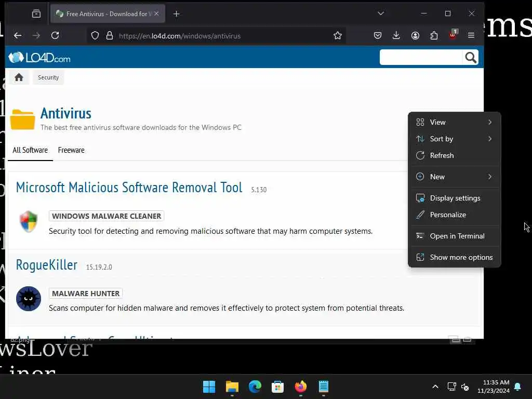Open Microsoft Store from taskbar
The height and width of the screenshot is (399, 532).
coord(277,387)
